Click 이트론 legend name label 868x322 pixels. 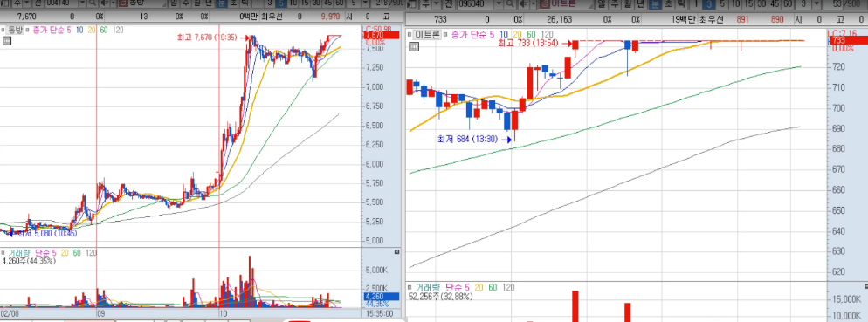[427, 35]
